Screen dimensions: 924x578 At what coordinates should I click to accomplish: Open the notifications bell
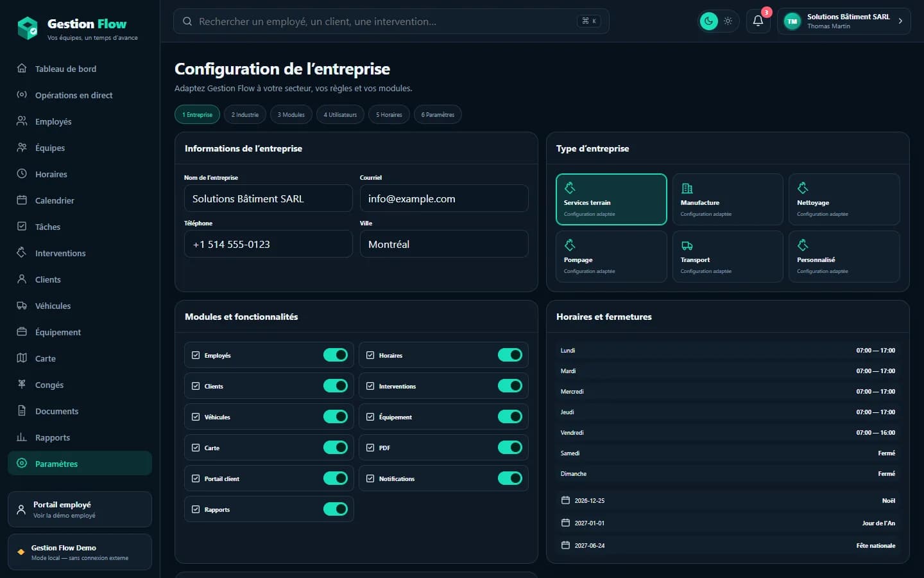[758, 21]
